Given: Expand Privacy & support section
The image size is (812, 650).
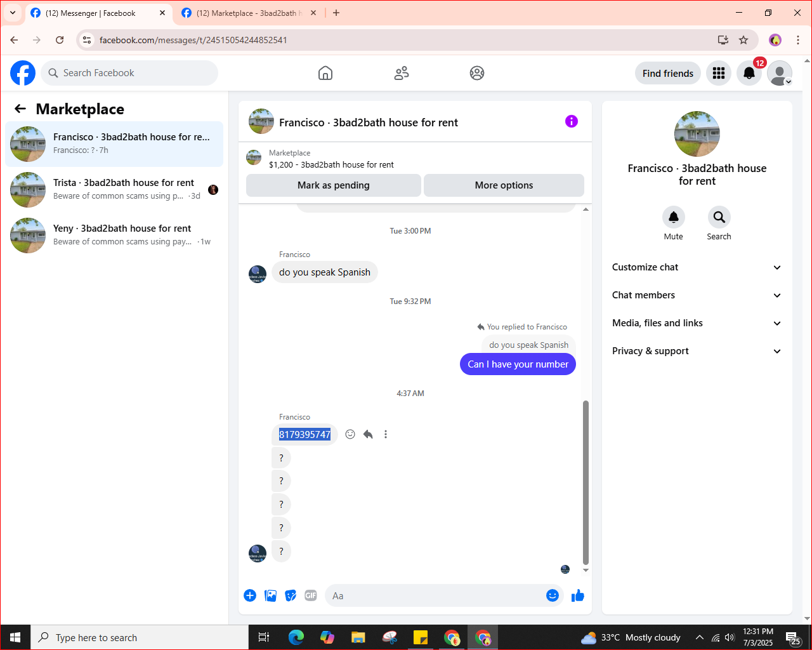Looking at the screenshot, I should (x=697, y=351).
